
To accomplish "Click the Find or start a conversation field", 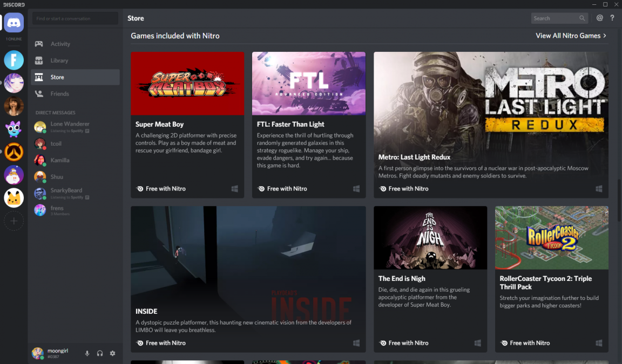I will coord(75,18).
